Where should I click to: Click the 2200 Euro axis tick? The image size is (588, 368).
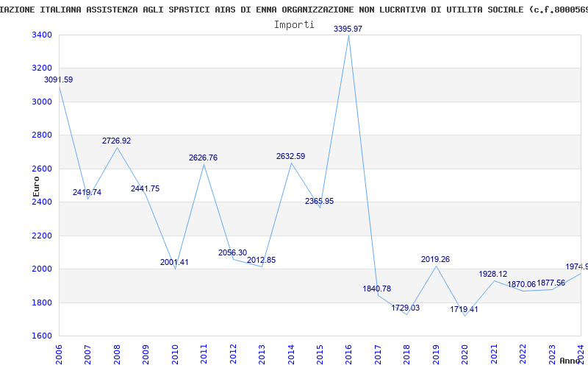42,236
